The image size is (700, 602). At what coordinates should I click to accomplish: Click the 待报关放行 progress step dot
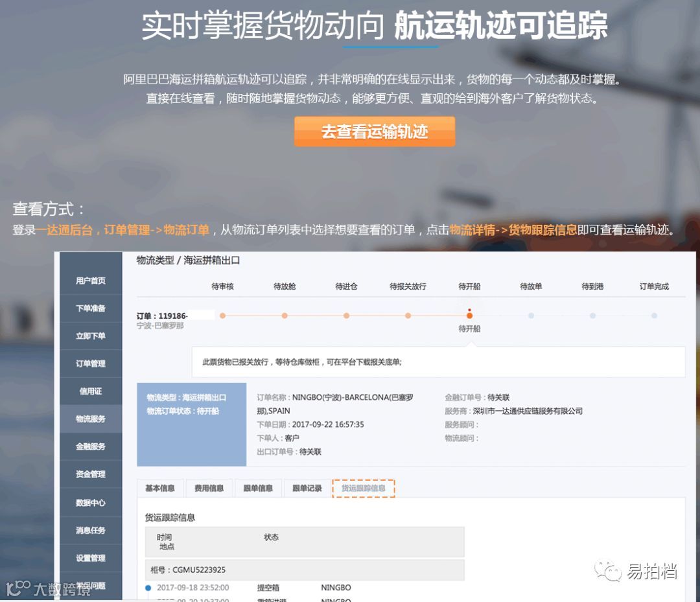point(408,316)
